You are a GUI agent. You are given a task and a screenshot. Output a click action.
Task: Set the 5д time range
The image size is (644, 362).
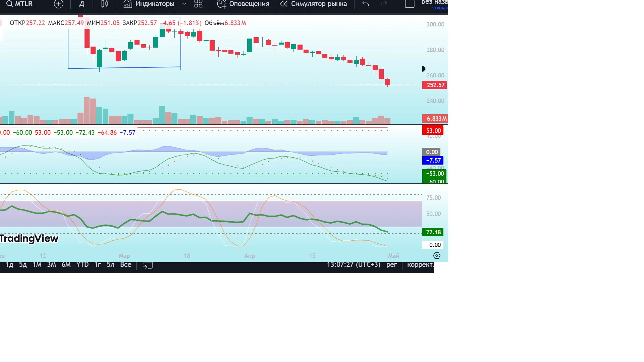(x=23, y=264)
